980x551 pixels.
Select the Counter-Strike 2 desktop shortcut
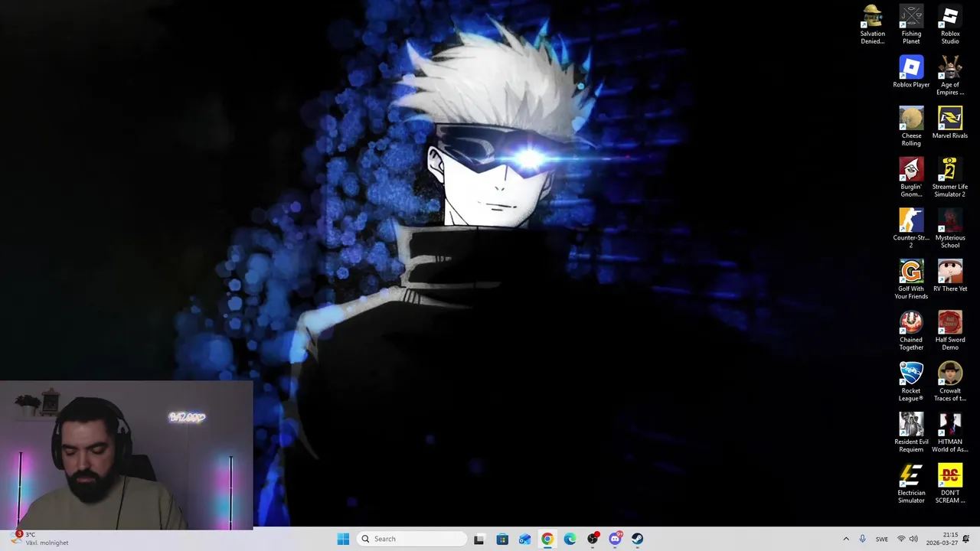911,229
